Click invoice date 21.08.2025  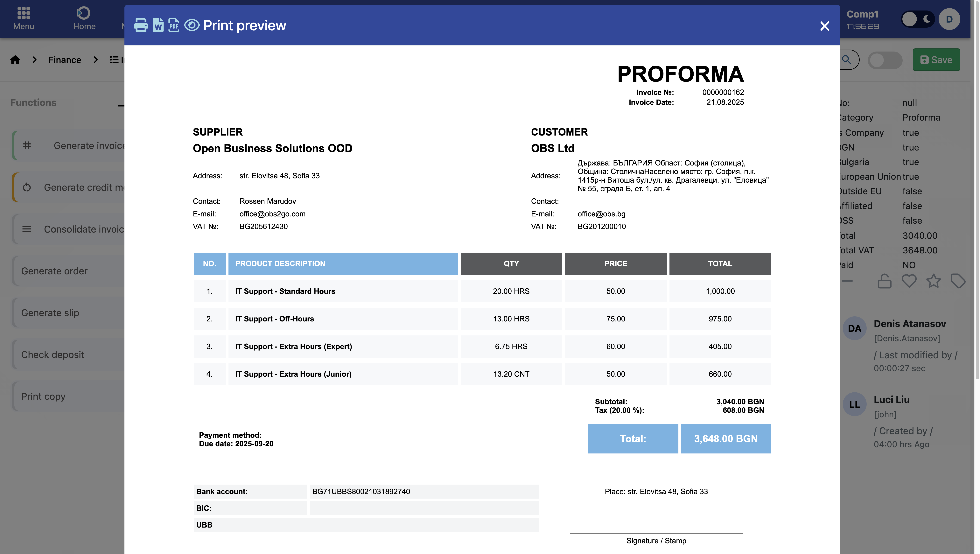click(725, 102)
